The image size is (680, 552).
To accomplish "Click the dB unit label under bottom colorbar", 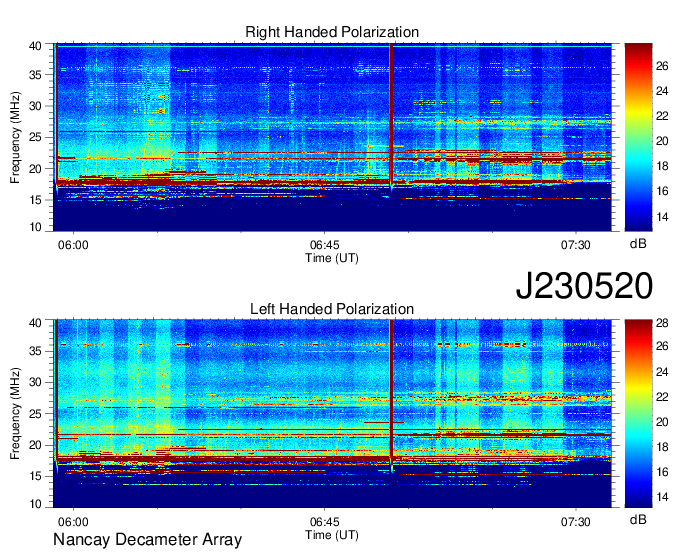I will pos(638,519).
